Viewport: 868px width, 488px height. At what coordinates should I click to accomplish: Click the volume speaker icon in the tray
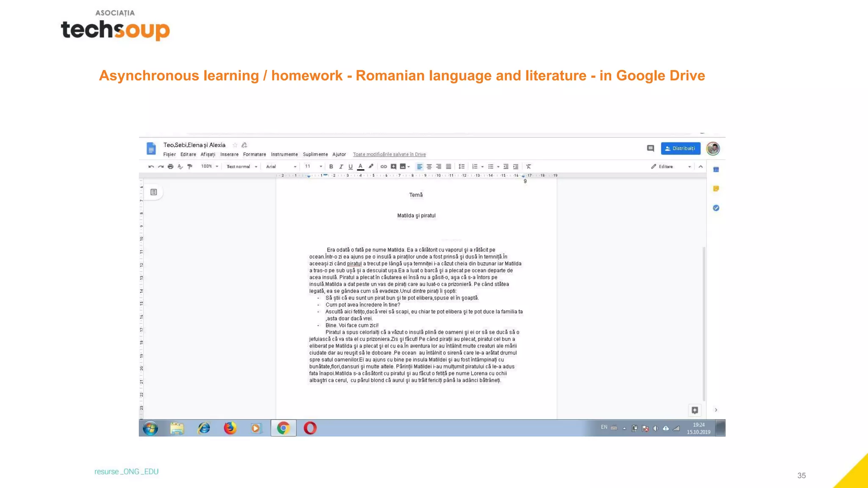click(656, 428)
